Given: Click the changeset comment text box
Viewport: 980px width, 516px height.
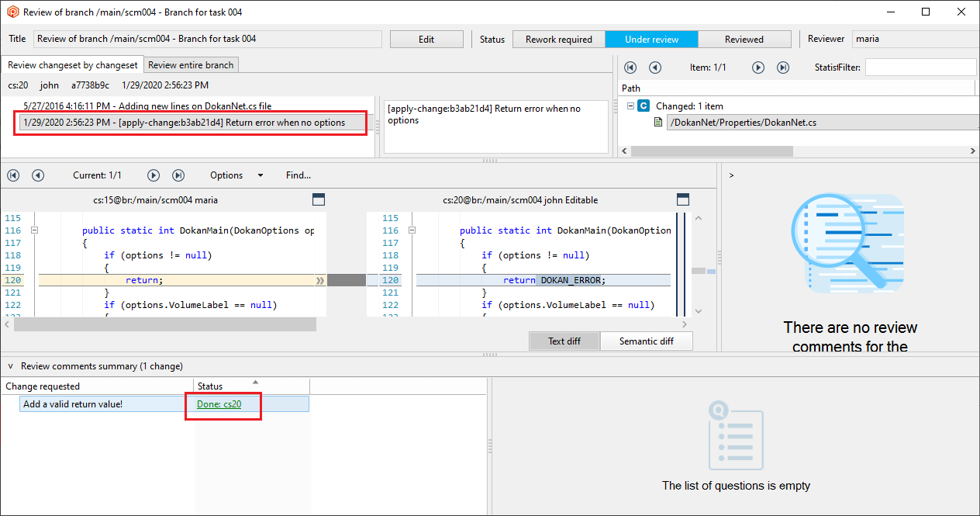Looking at the screenshot, I should (496, 126).
